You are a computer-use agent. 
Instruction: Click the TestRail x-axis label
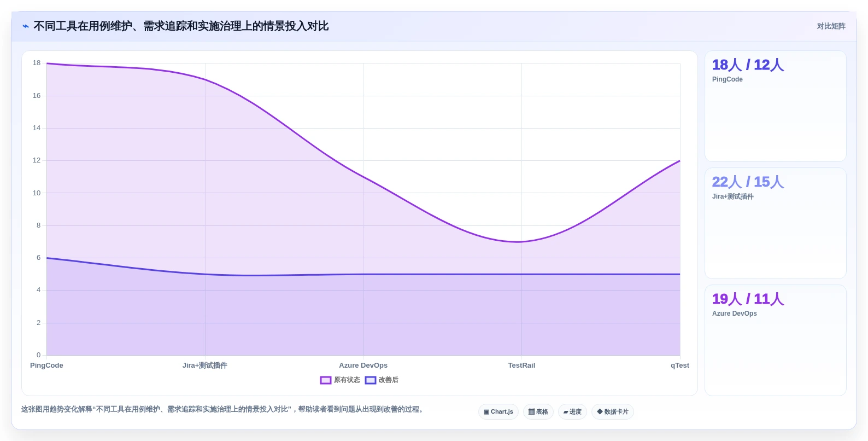521,365
